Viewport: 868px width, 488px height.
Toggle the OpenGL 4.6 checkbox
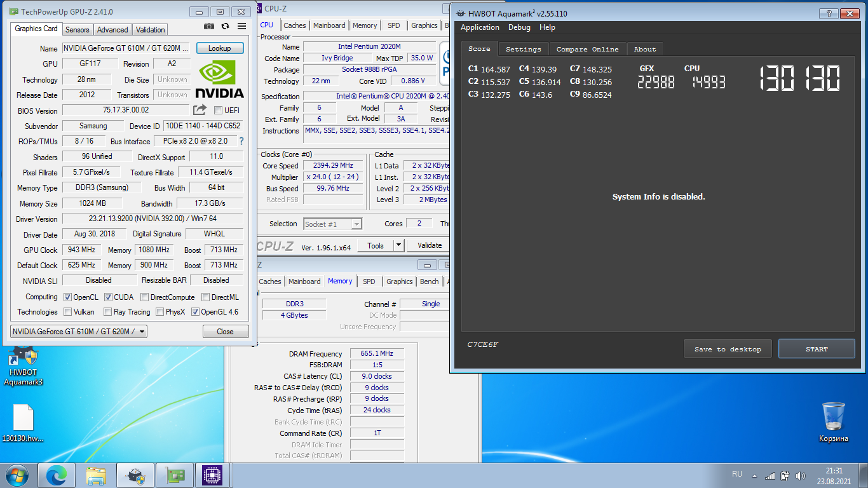(x=195, y=312)
